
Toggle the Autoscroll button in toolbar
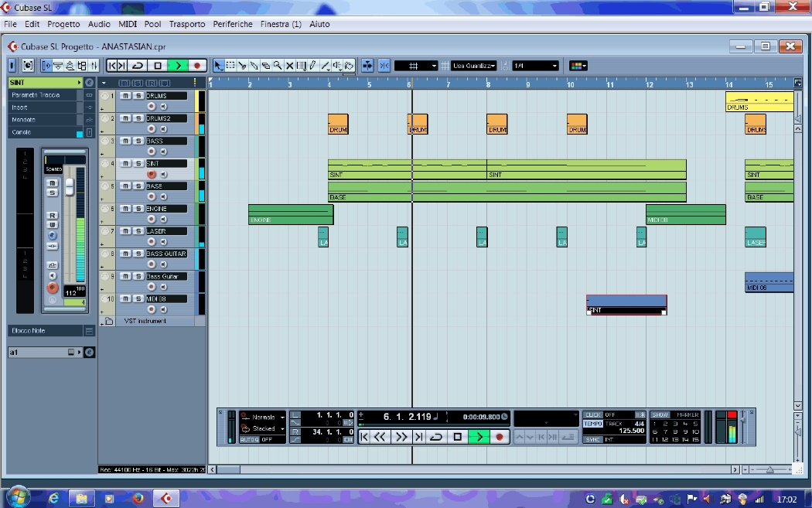tap(367, 66)
